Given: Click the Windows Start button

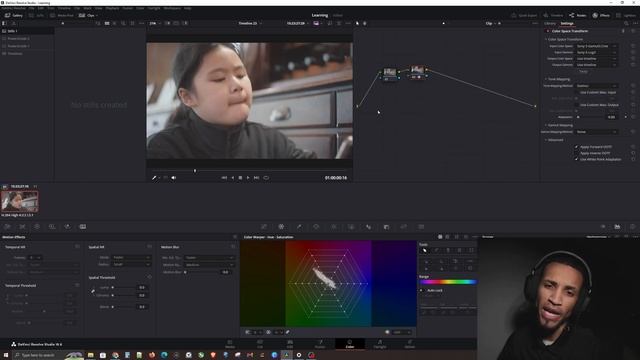Looking at the screenshot, I should (x=6, y=355).
